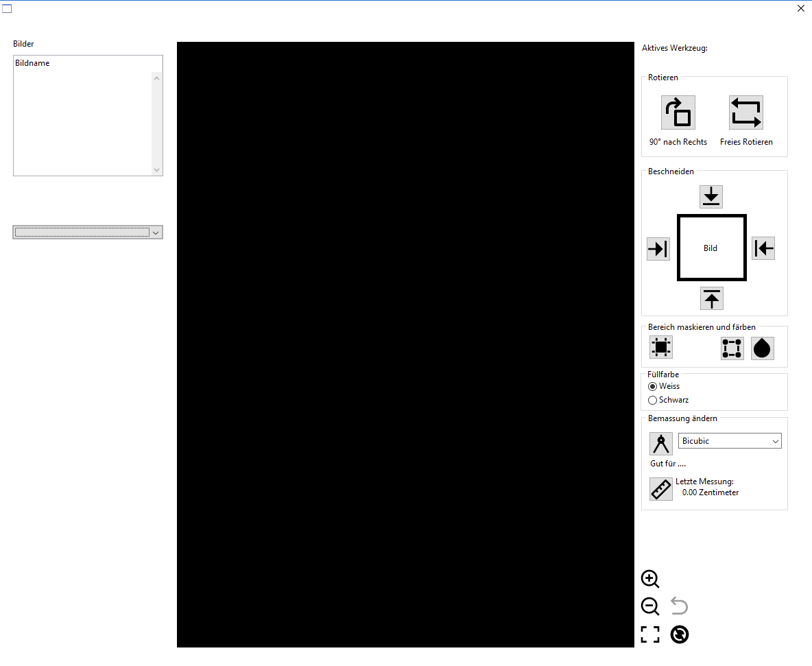Crop from top with down-arrow icon

[711, 196]
